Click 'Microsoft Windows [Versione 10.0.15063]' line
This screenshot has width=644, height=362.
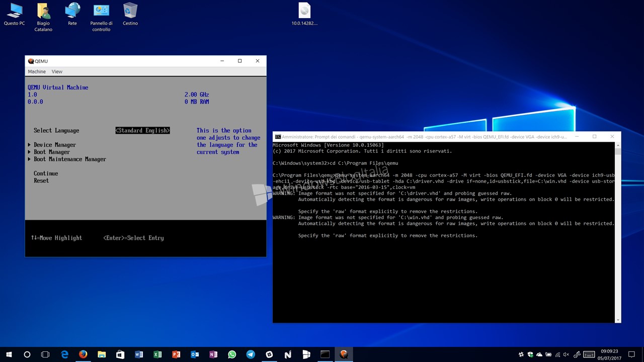(328, 145)
